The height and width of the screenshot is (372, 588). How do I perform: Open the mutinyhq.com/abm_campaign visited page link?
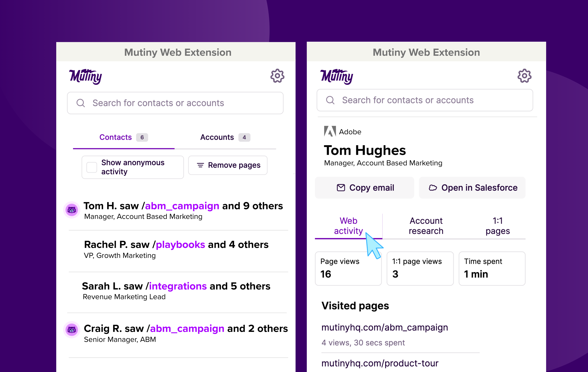point(385,327)
